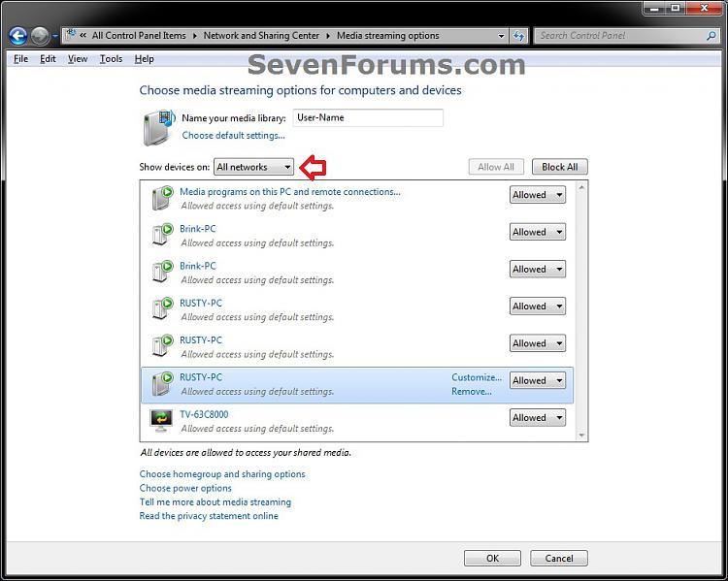Click the Block All button
The height and width of the screenshot is (581, 728).
[560, 167]
